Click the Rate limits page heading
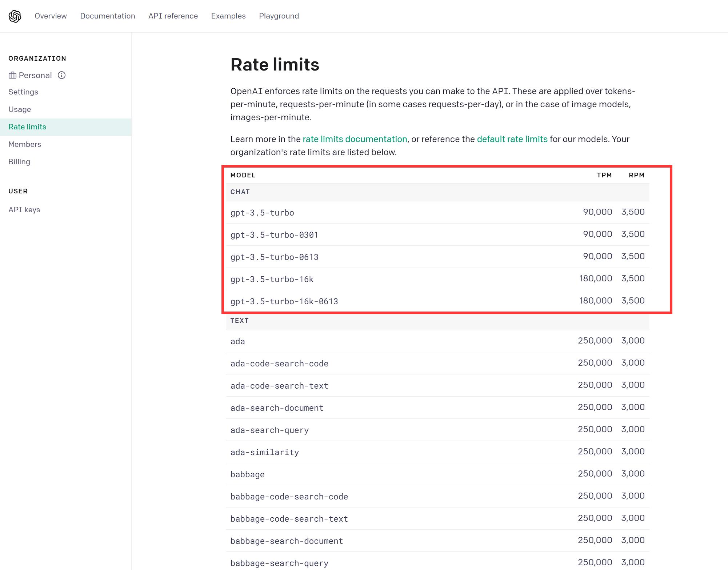The width and height of the screenshot is (728, 570). point(275,65)
